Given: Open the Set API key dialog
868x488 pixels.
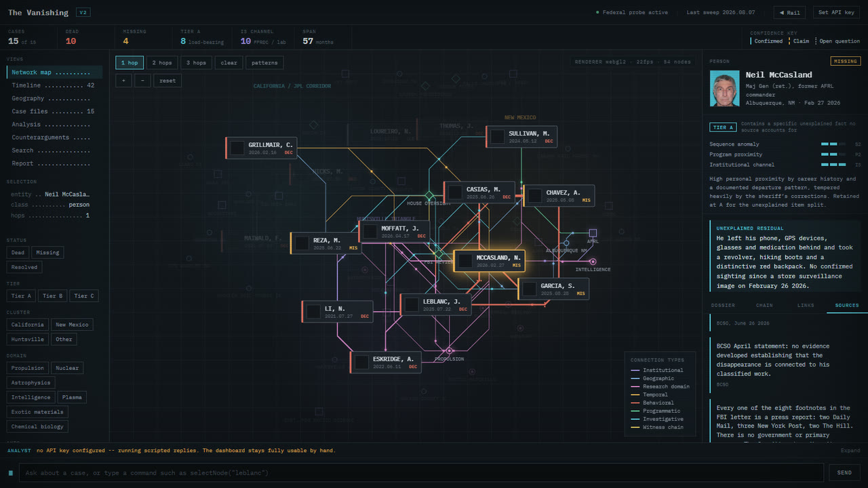Looking at the screenshot, I should [836, 13].
